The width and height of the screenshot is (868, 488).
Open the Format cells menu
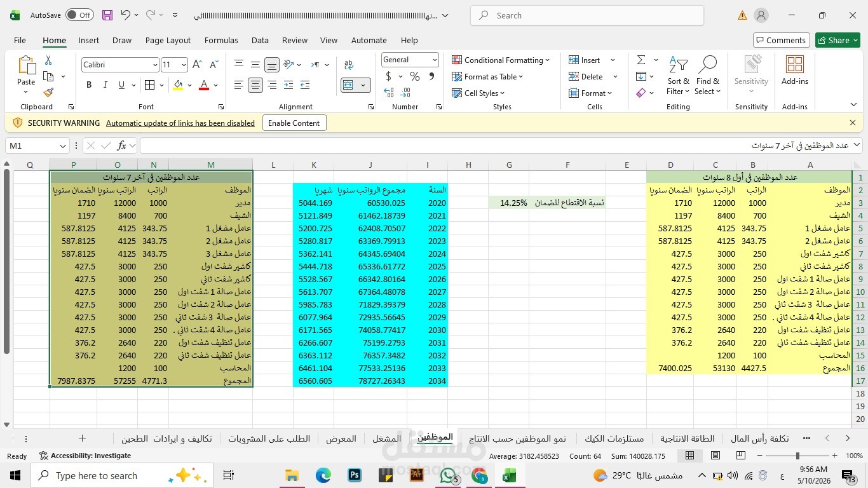(x=590, y=93)
